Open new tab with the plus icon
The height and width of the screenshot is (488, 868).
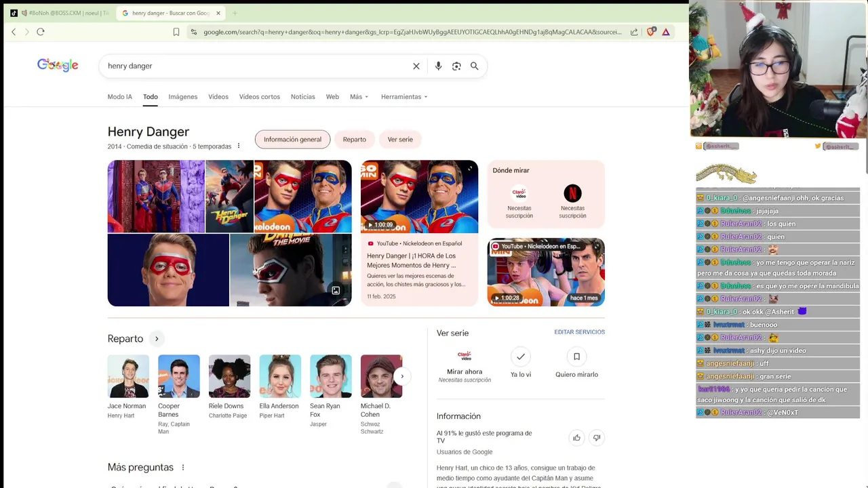(235, 13)
